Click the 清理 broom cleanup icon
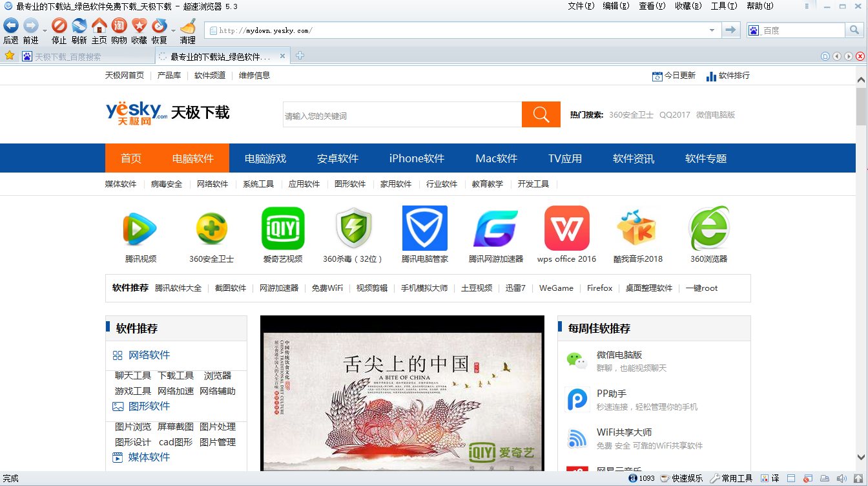This screenshot has height=486, width=868. point(188,26)
